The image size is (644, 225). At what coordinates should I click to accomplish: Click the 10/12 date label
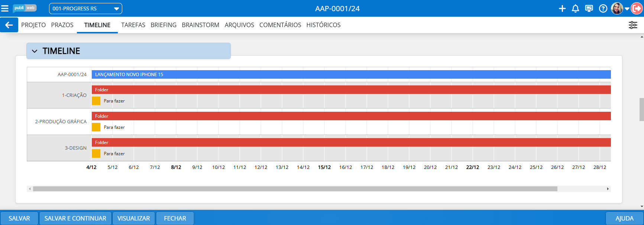[219, 167]
